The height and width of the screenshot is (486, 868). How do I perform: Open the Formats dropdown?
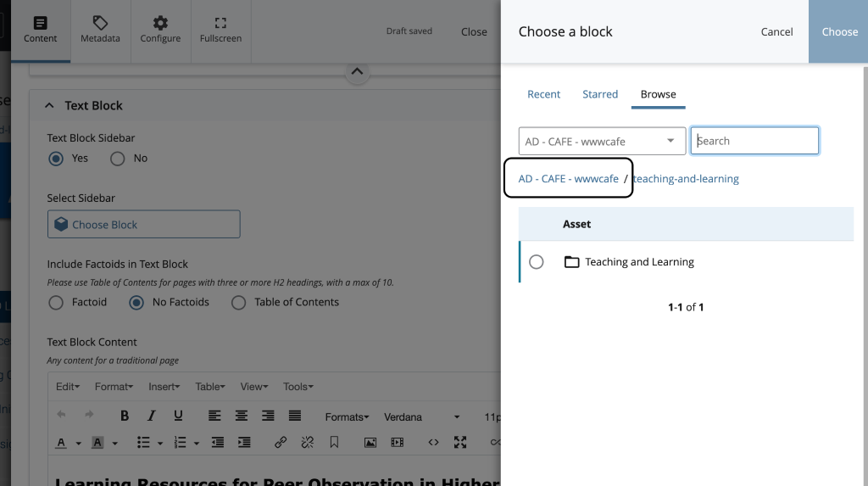click(x=347, y=416)
